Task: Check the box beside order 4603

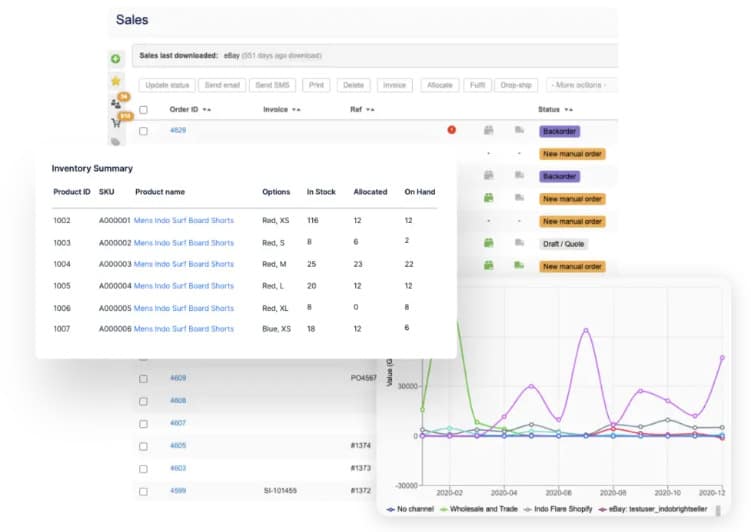Action: (143, 469)
